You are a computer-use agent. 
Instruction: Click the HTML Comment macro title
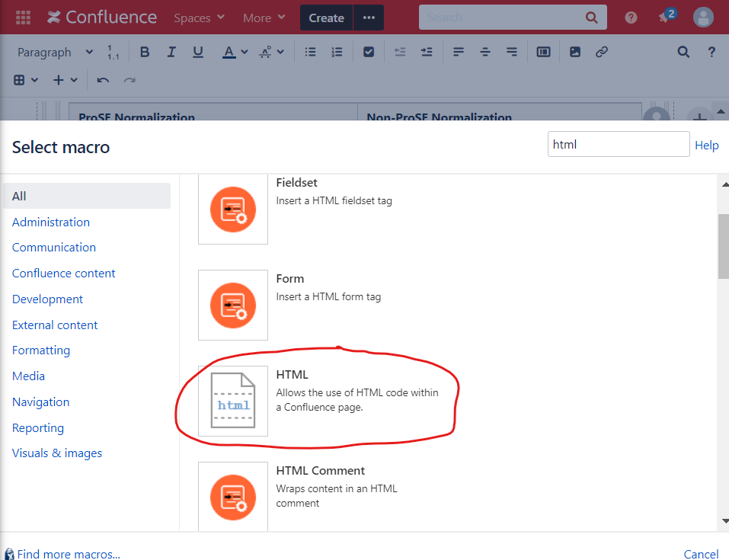pyautogui.click(x=321, y=471)
